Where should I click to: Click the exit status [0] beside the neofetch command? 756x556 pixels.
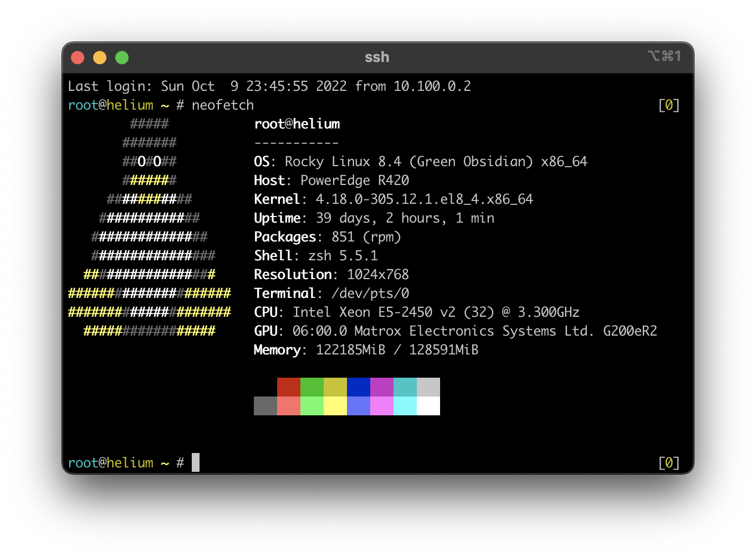click(668, 105)
